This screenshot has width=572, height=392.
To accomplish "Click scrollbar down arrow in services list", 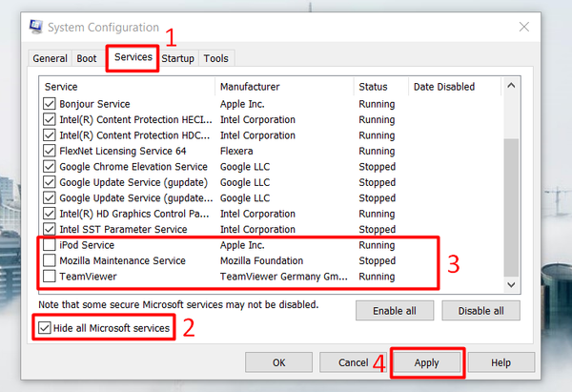I will 512,284.
